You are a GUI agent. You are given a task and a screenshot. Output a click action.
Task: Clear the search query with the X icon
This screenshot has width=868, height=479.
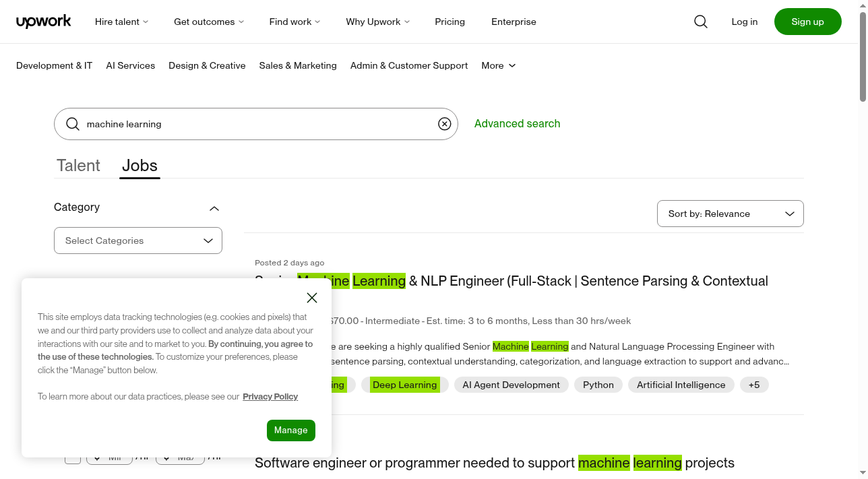[x=445, y=124]
